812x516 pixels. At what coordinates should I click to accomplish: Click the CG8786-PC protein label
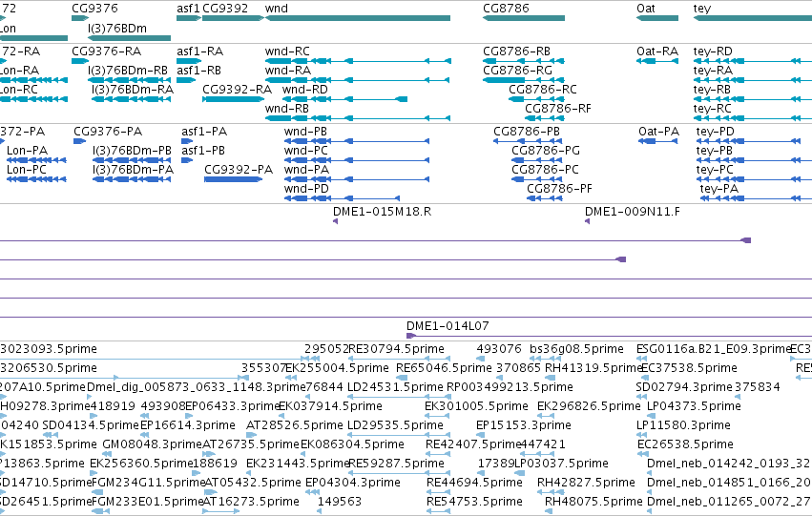545,170
